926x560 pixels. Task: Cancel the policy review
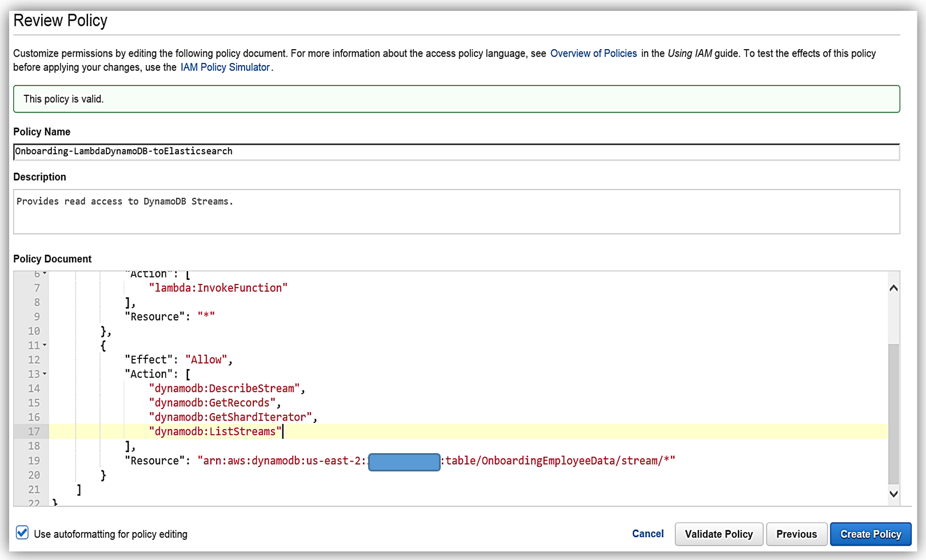647,534
